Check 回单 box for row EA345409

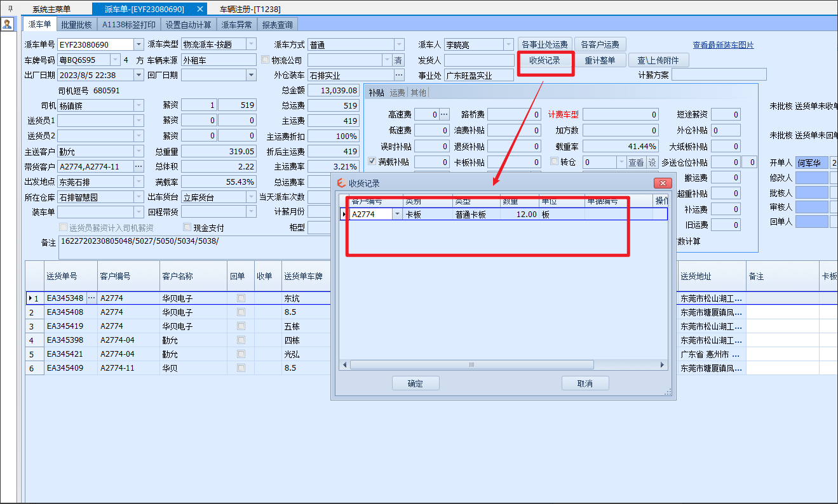pyautogui.click(x=241, y=368)
